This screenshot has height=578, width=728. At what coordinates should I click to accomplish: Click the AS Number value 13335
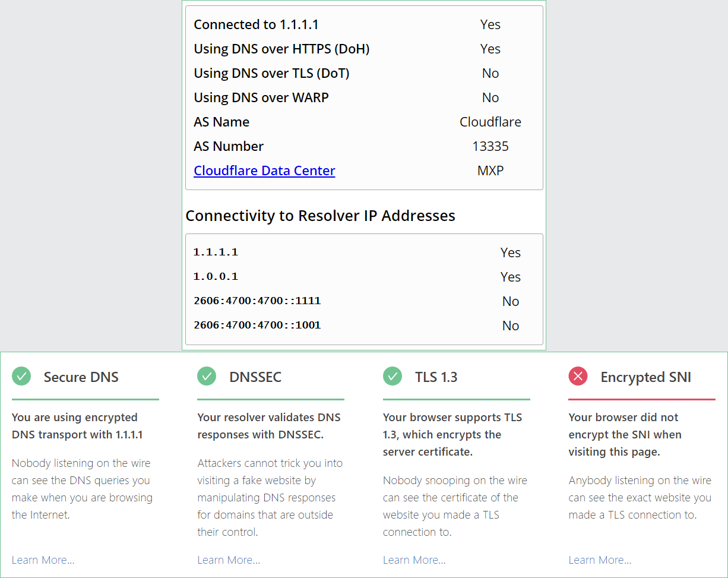tap(490, 146)
